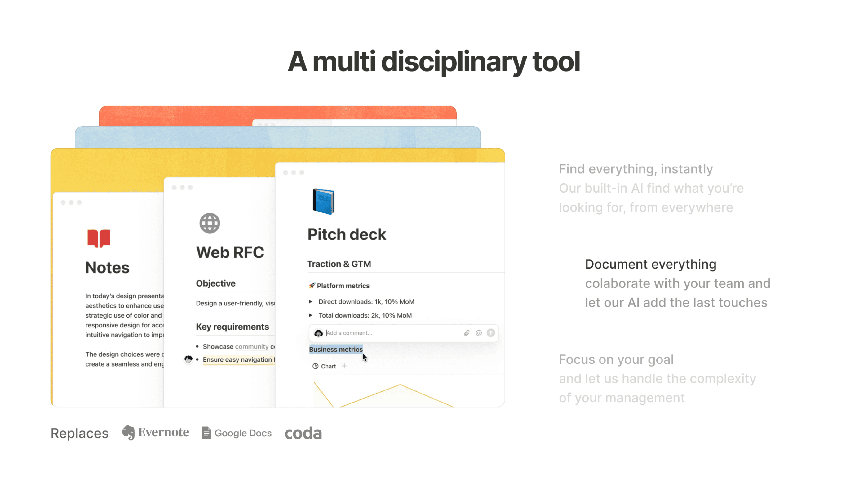Click the highlighted Business metrics heading
Screen dimensions: 868x490
click(x=336, y=350)
